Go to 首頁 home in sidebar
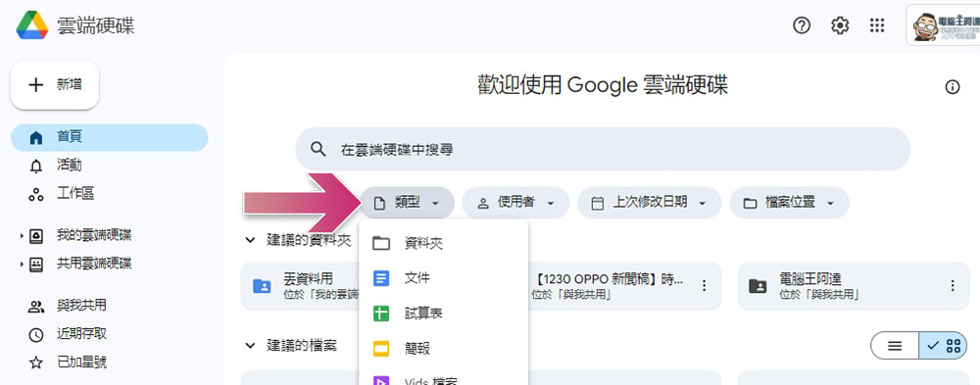 tap(110, 137)
